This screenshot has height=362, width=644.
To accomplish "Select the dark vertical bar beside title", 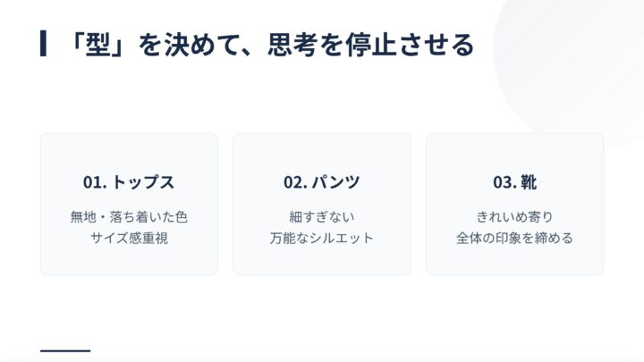I will (43, 43).
